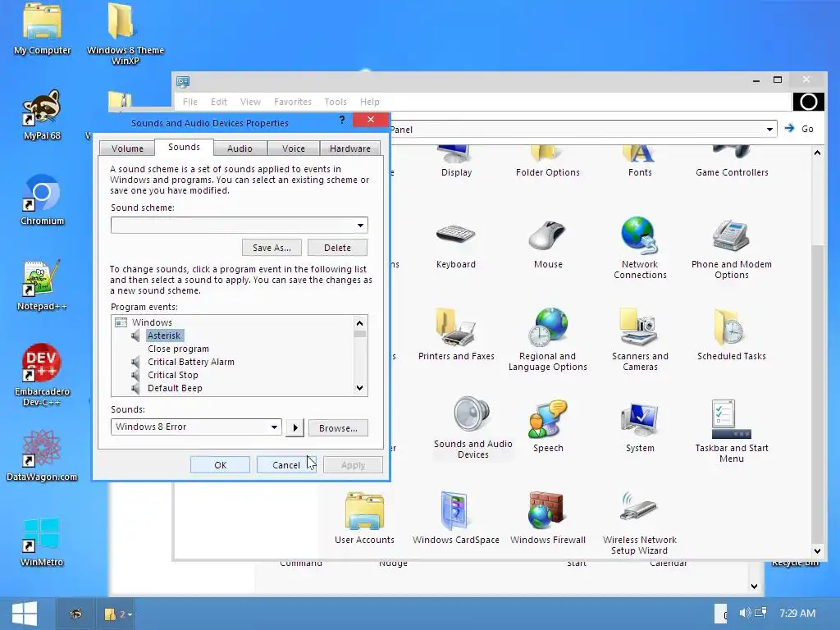Click the Save As... button
The height and width of the screenshot is (630, 840).
pos(272,248)
